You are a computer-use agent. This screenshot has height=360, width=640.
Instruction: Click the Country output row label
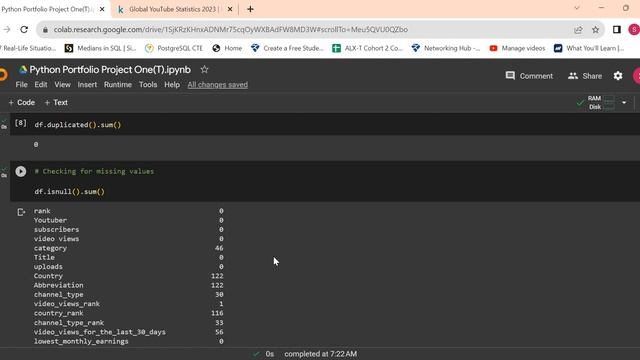pyautogui.click(x=48, y=276)
